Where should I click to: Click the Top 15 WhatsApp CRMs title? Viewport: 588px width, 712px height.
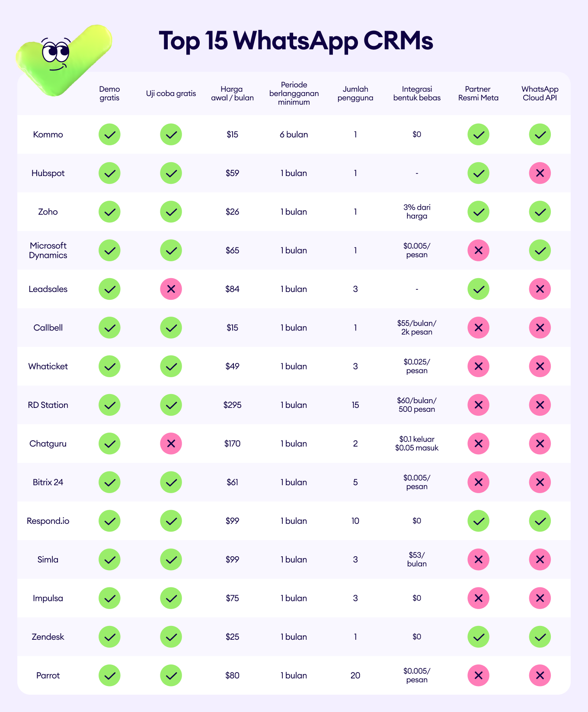point(296,41)
